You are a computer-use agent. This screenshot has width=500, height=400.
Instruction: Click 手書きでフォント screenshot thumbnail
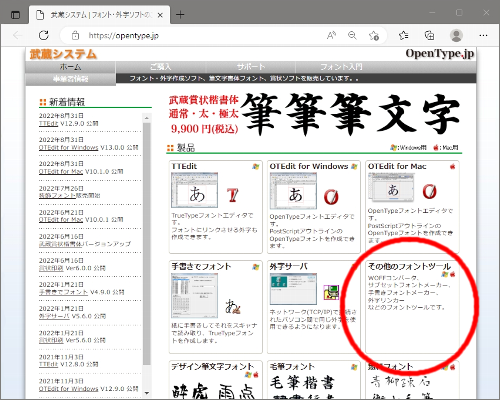click(194, 296)
